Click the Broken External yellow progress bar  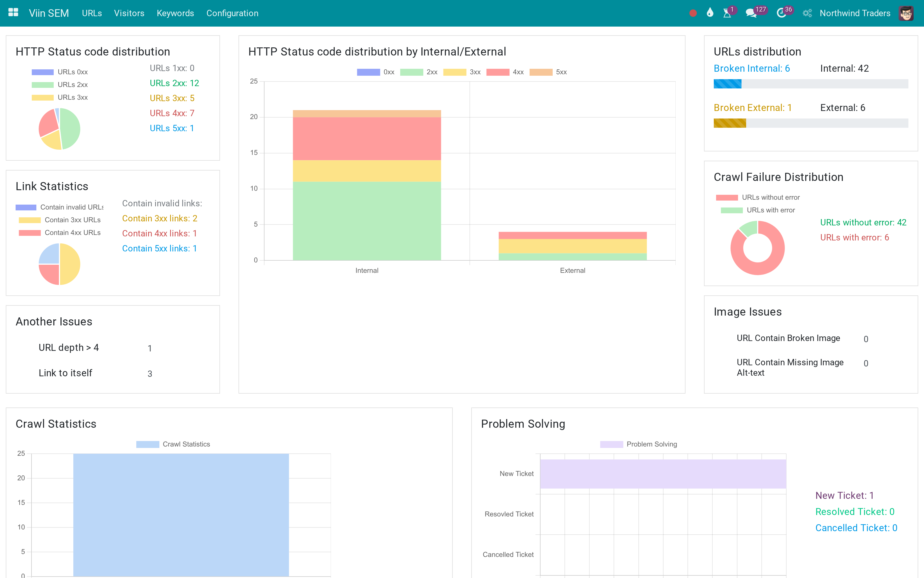tap(730, 123)
